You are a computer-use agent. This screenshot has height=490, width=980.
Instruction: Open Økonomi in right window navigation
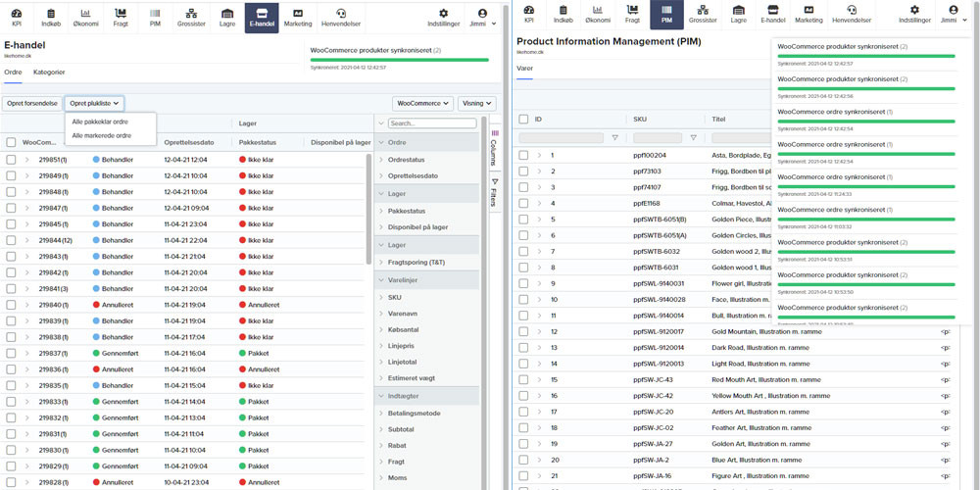(599, 16)
